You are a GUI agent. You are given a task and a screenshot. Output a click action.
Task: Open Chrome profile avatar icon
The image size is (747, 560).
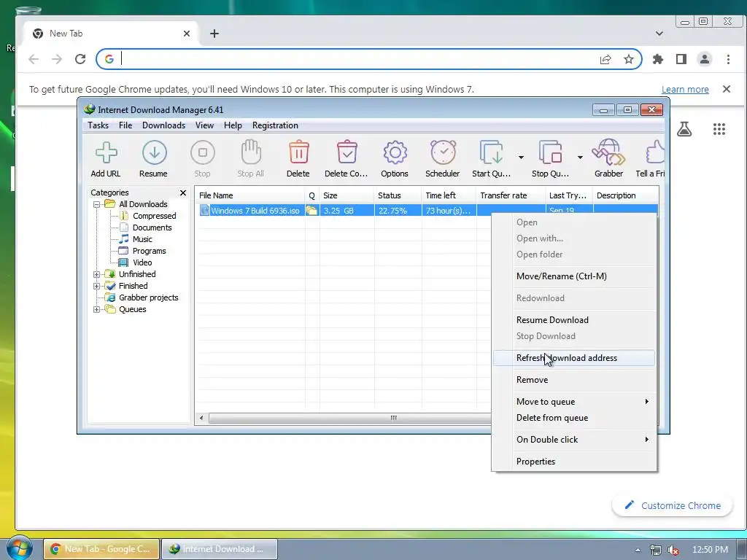[704, 59]
